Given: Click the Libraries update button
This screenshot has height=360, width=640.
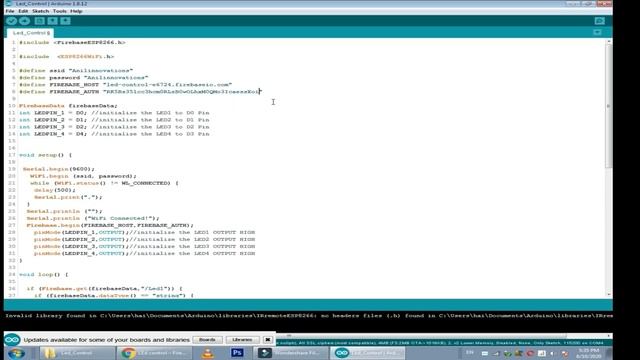Looking at the screenshot, I should 242,340.
